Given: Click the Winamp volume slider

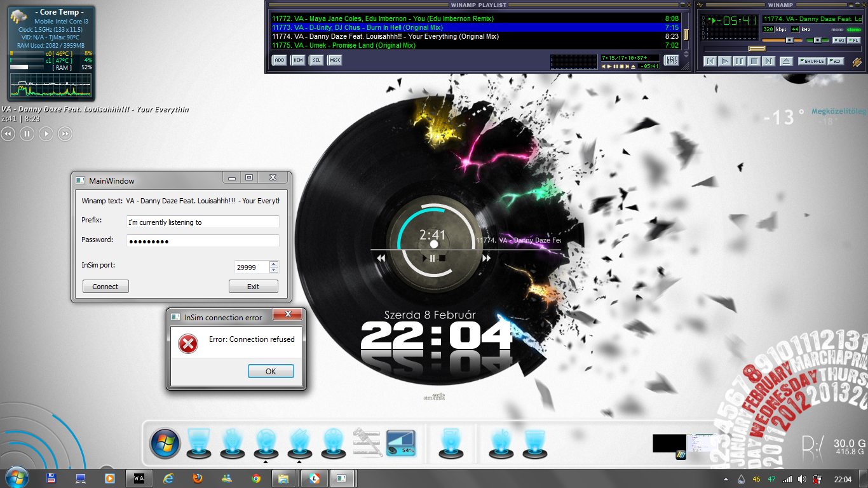Looking at the screenshot, I should click(x=783, y=40).
